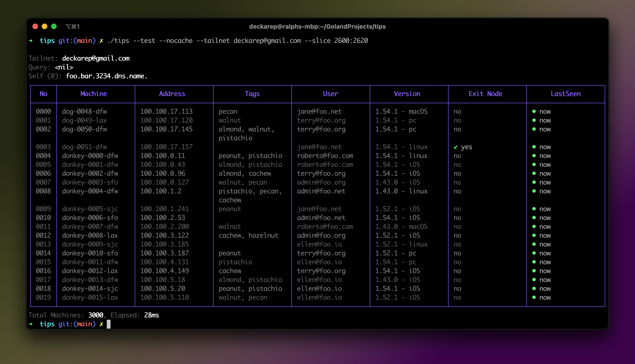
Task: Click IP address 100.100.17.157
Action: pyautogui.click(x=166, y=147)
